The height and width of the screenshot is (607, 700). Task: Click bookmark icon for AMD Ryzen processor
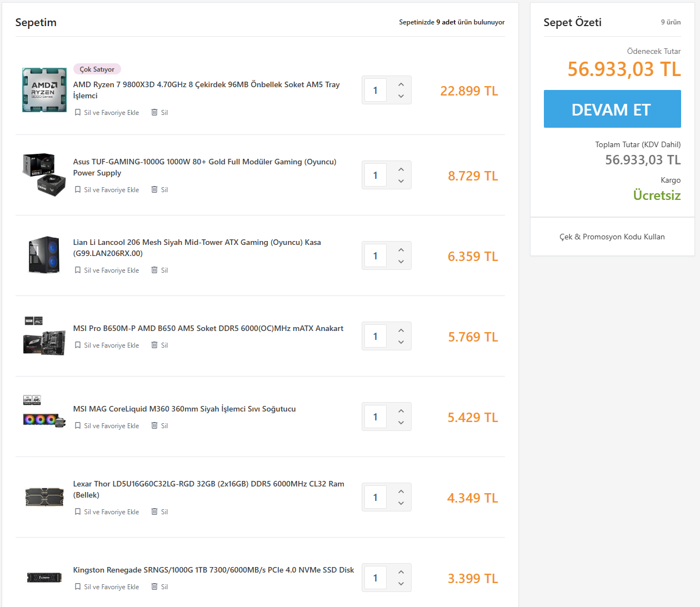point(78,113)
